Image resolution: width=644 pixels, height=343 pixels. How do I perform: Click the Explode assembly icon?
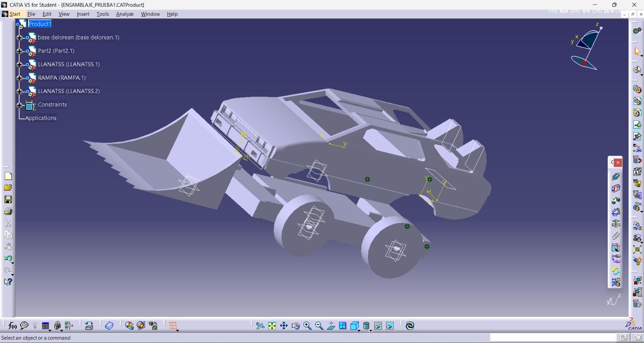tap(637, 250)
